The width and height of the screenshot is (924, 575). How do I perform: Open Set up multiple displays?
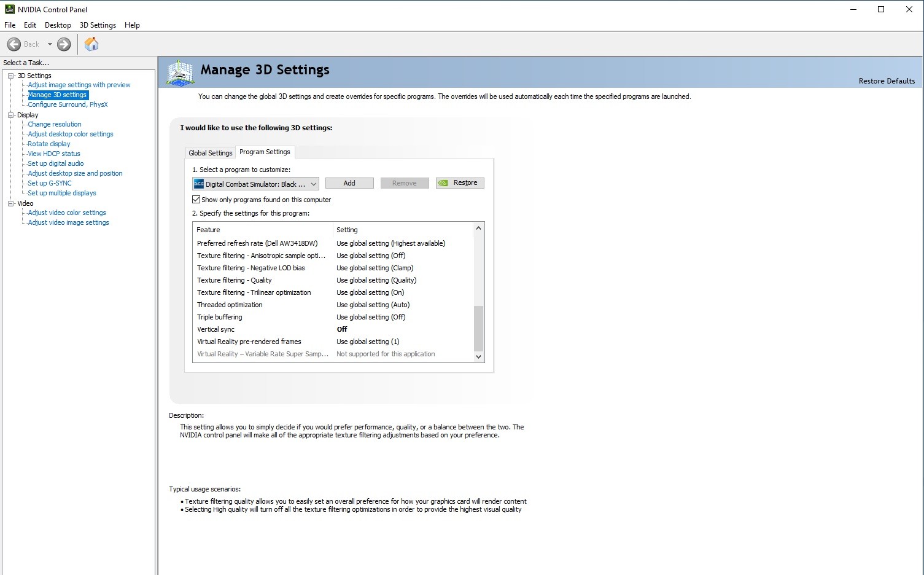click(x=62, y=193)
